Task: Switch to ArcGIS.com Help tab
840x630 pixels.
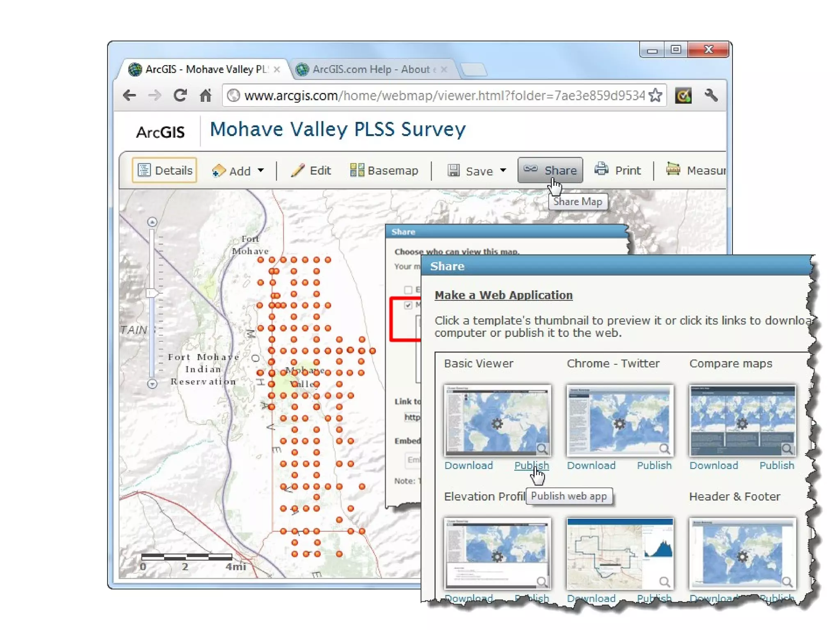Action: (371, 69)
